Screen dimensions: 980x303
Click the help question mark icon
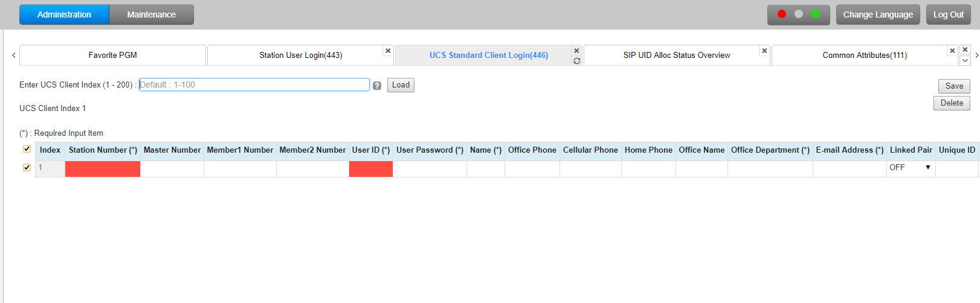point(377,86)
